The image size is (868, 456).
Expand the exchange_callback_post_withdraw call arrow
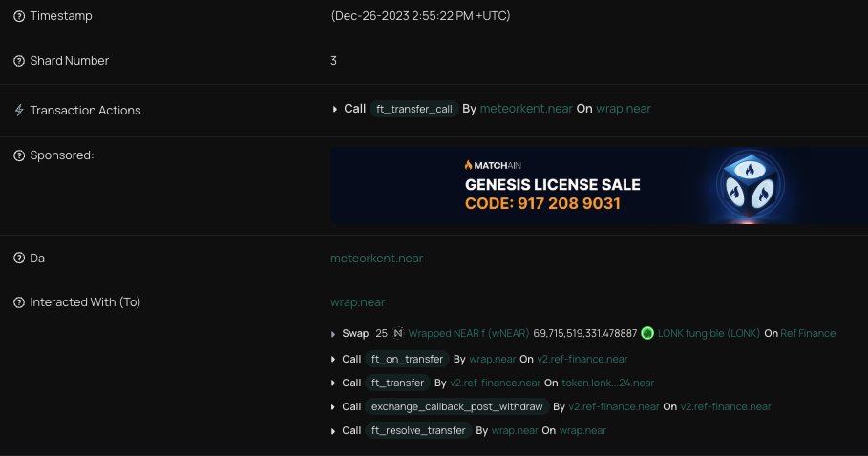333,407
